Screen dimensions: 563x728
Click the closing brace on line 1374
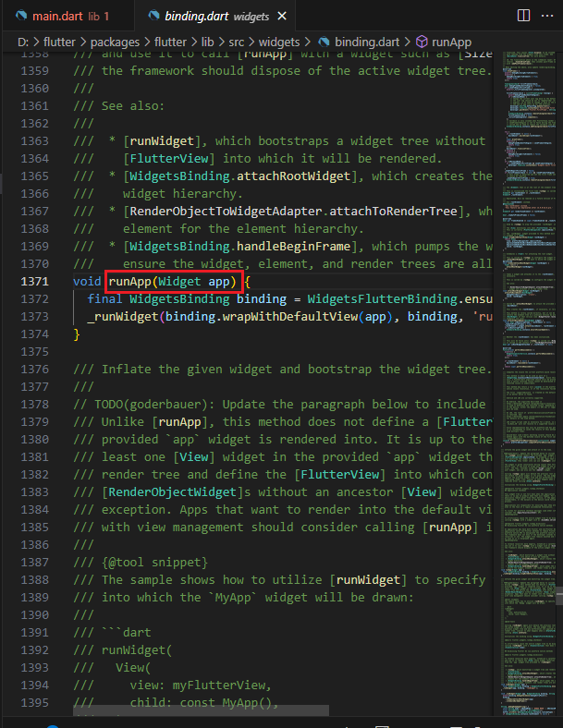pos(76,334)
